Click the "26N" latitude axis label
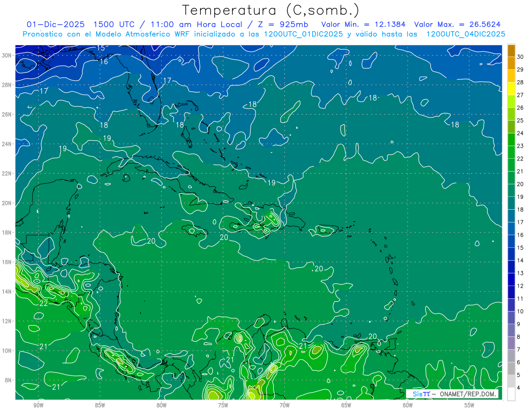The height and width of the screenshot is (411, 532). click(x=8, y=114)
